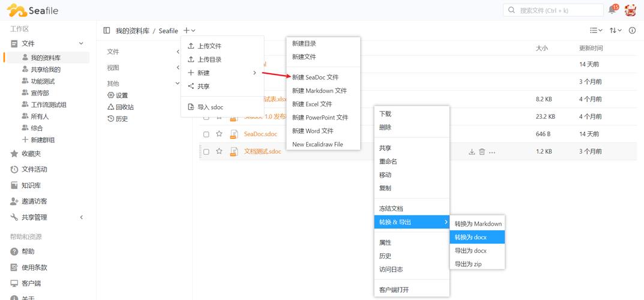This screenshot has width=644, height=300.
Task: Open the 功能测试 group
Action: pos(43,81)
